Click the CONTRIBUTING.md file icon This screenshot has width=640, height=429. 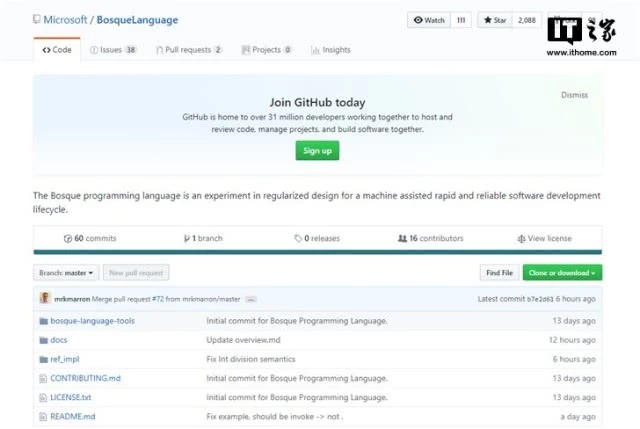pos(43,378)
